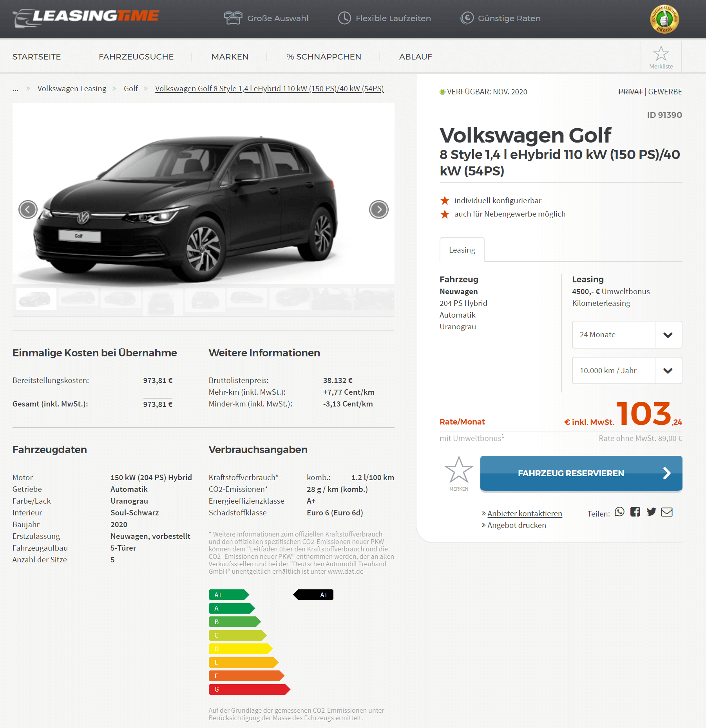Show previous car image with left arrow

coord(28,210)
